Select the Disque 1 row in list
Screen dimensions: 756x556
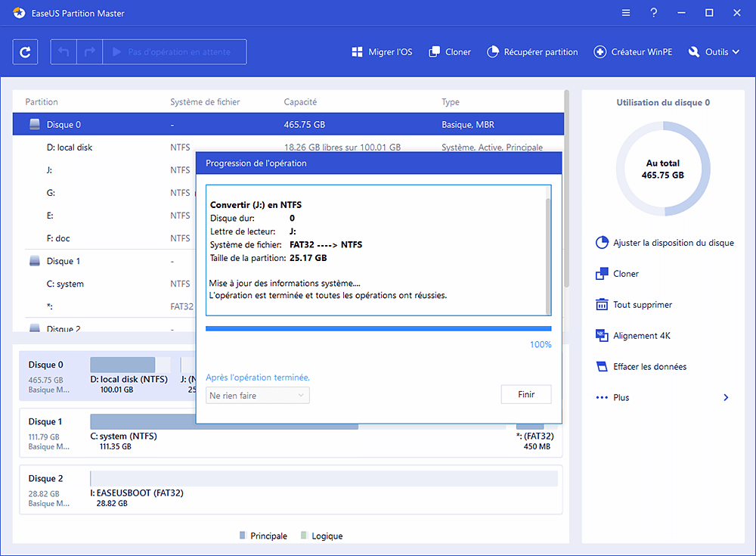104,261
